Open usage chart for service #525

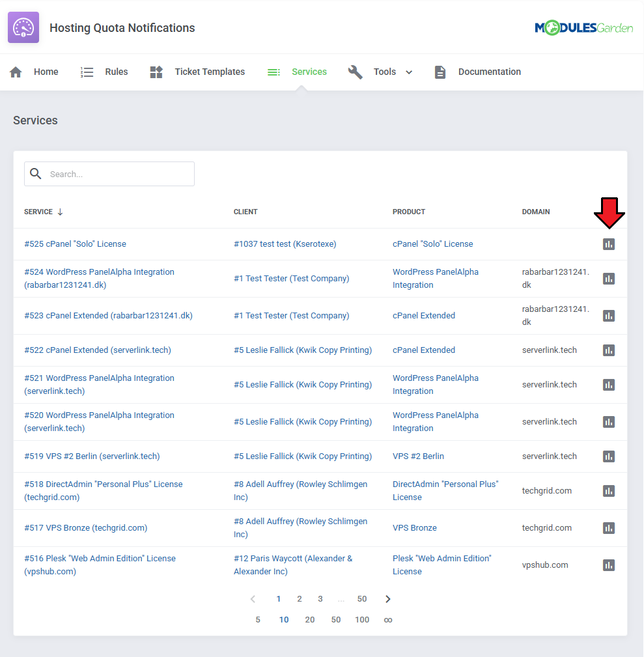click(609, 244)
